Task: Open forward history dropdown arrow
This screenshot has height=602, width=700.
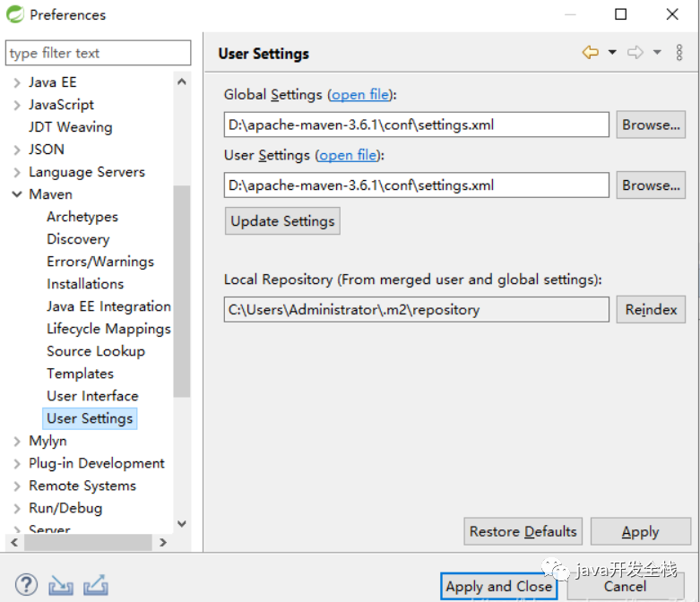Action: (x=657, y=53)
